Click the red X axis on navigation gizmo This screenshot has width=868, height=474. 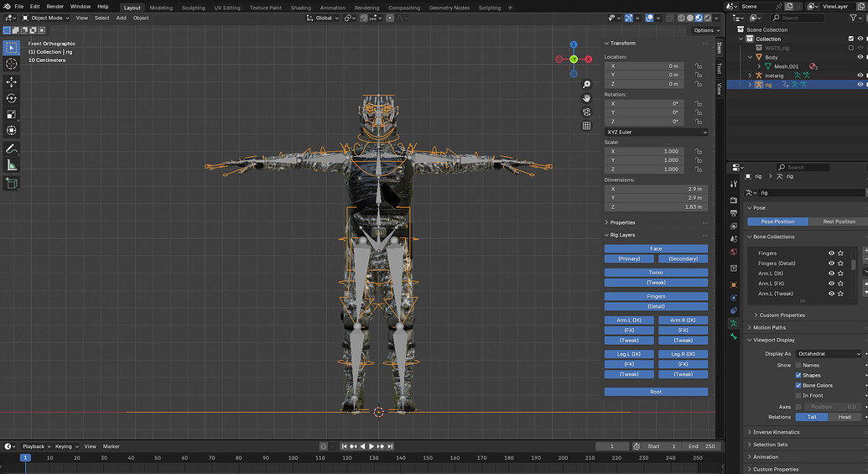[588, 60]
